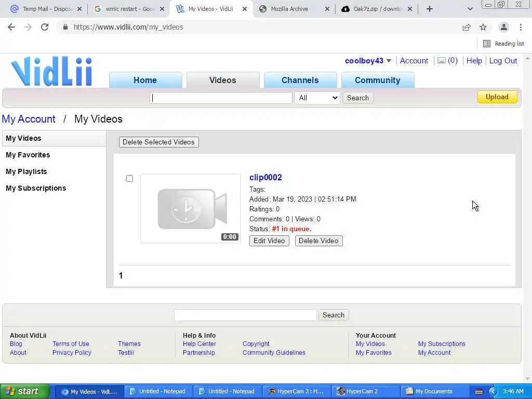This screenshot has height=399, width=532.
Task: Click the footer Search button
Action: [x=334, y=315]
